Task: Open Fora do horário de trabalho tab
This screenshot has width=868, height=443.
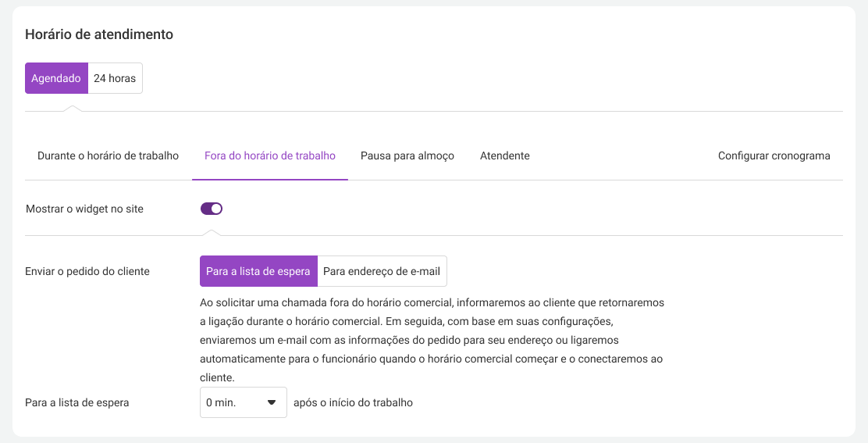Action: click(x=269, y=155)
